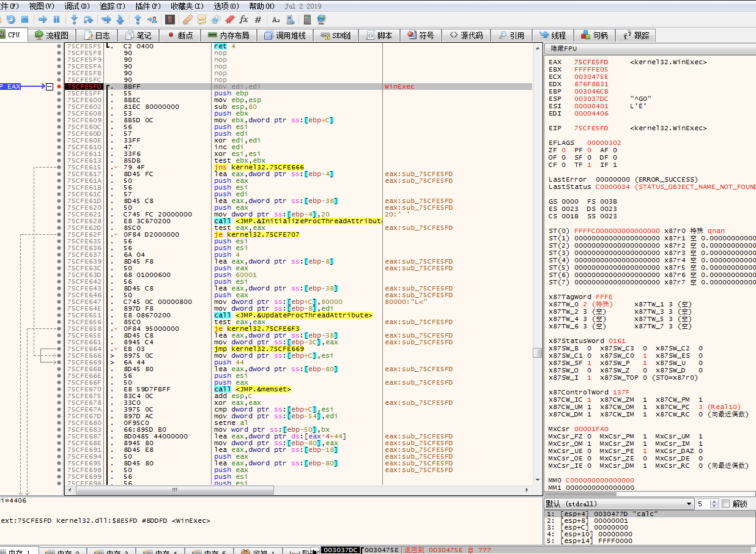Click the step over icon
This screenshot has width=756, height=554.
click(x=88, y=20)
